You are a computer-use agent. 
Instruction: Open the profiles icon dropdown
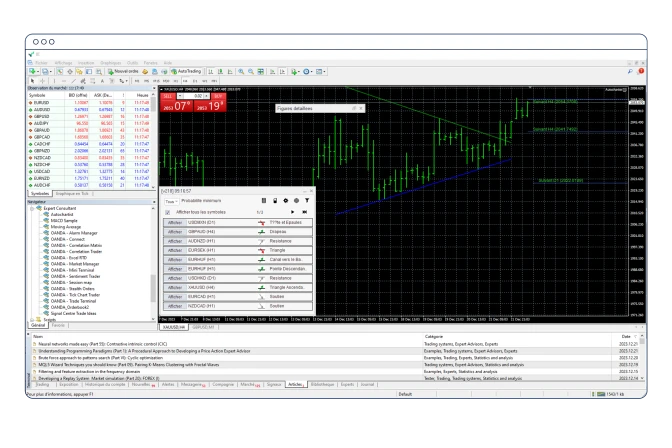coord(46,72)
